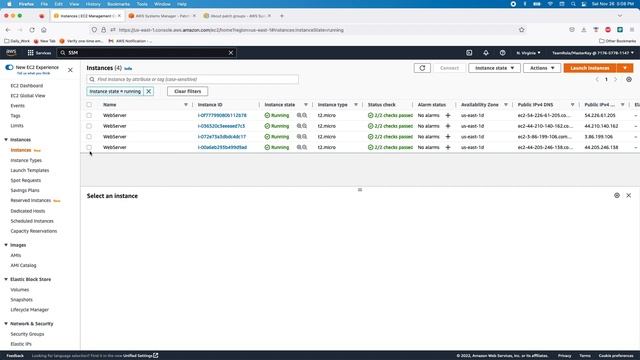This screenshot has height=360, width=640.
Task: Open the Instance state dropdown button
Action: pos(494,68)
